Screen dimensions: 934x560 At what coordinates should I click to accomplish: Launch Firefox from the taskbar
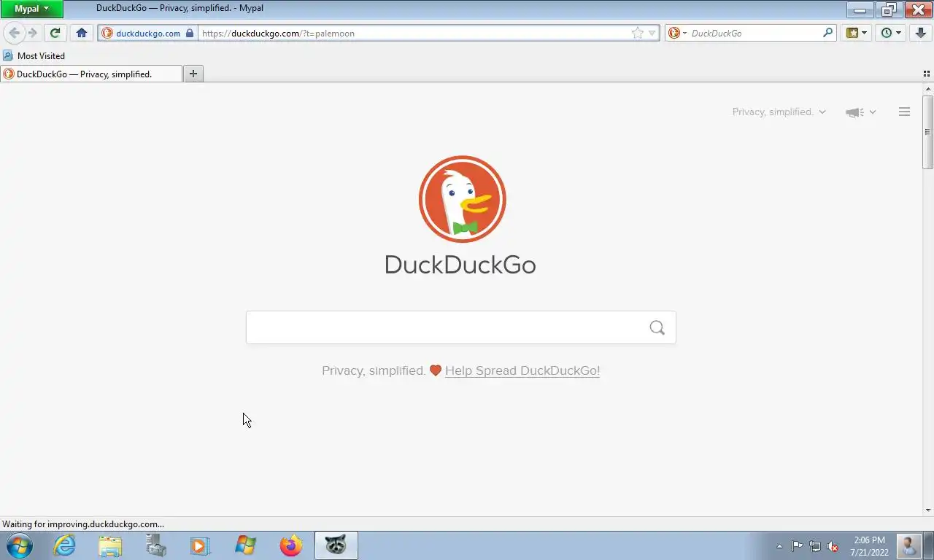290,545
